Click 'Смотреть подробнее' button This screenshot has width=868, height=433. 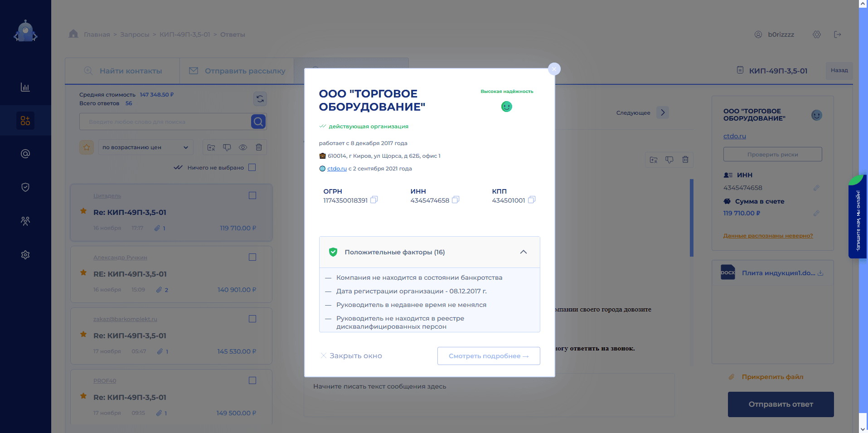click(489, 356)
